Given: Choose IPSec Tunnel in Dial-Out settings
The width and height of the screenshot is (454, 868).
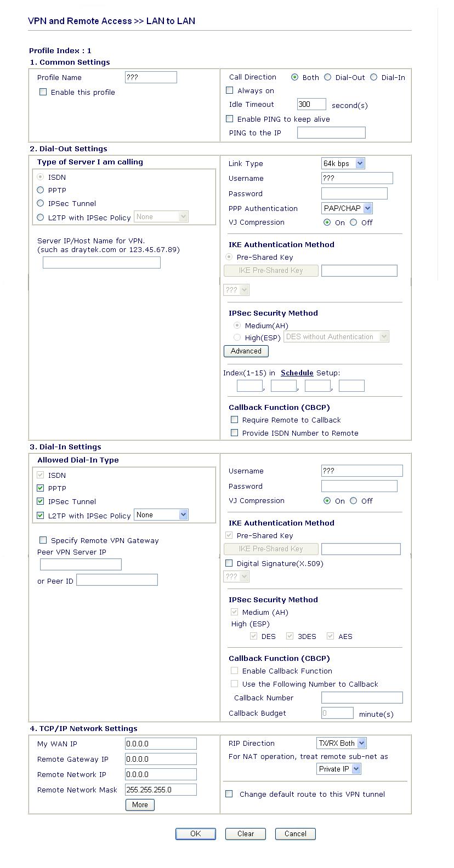Looking at the screenshot, I should (x=41, y=203).
